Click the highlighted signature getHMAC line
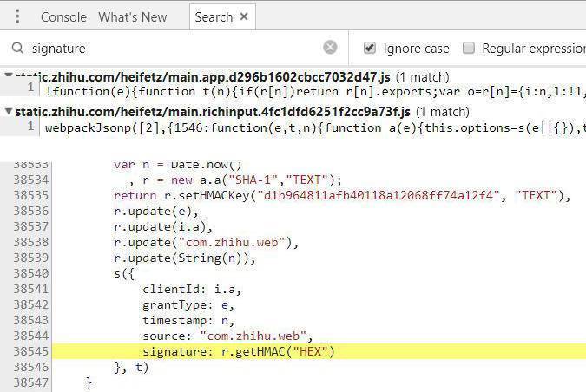The height and width of the screenshot is (392, 586). (x=319, y=351)
